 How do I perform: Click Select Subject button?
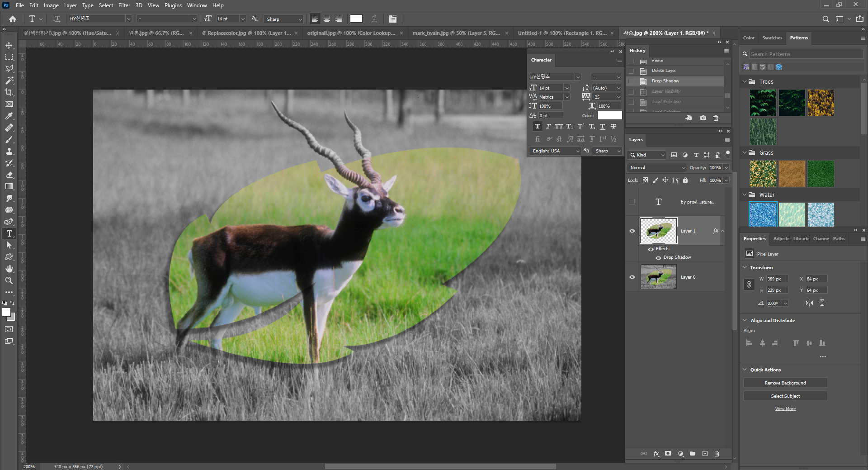[x=785, y=396]
